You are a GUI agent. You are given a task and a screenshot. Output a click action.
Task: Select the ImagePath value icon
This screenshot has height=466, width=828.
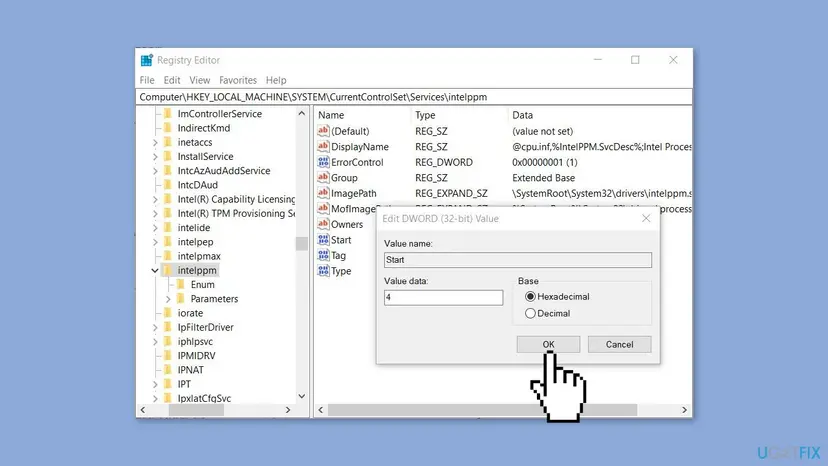tap(323, 193)
